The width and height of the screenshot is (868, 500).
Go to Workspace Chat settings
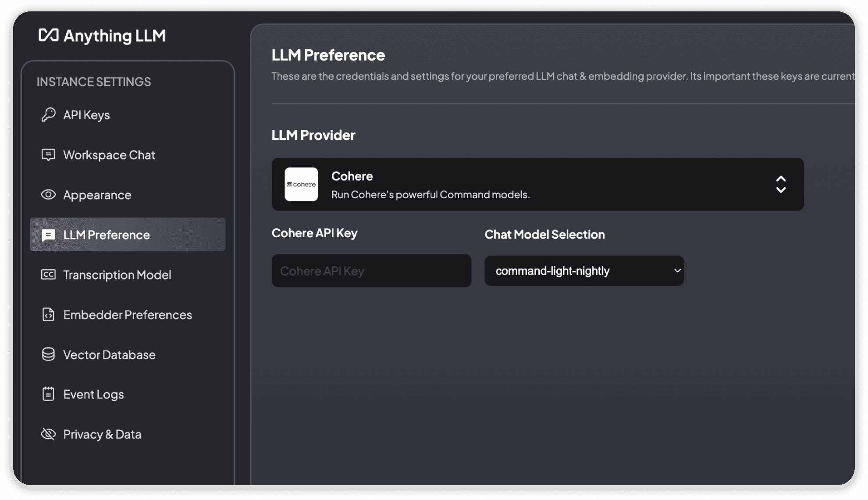click(128, 155)
